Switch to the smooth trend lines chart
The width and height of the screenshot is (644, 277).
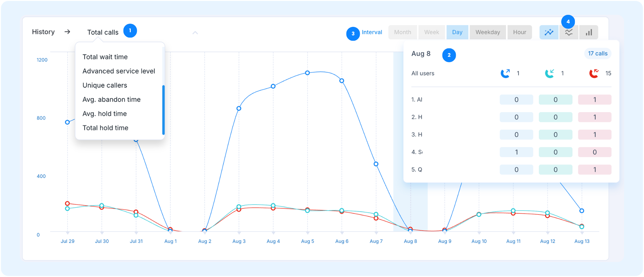tap(569, 32)
